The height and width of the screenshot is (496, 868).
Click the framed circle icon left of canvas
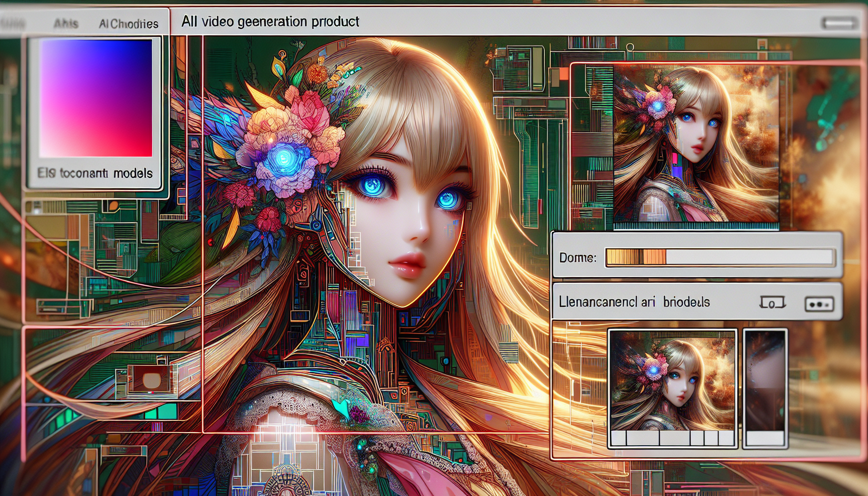151,379
